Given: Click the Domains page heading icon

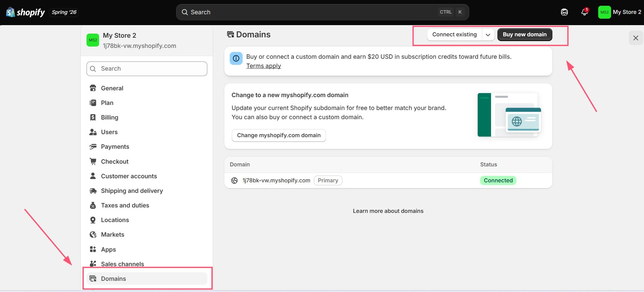Looking at the screenshot, I should point(231,35).
